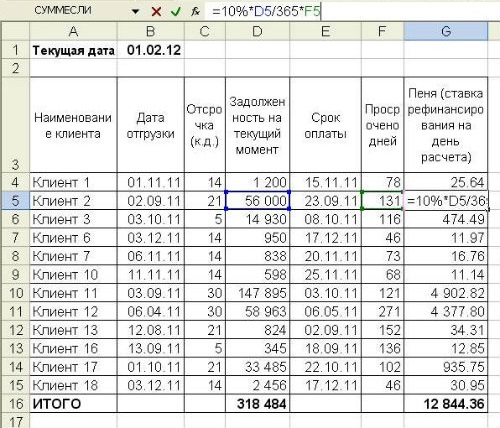Select cell F5 containing 131
The height and width of the screenshot is (428, 500).
point(382,201)
